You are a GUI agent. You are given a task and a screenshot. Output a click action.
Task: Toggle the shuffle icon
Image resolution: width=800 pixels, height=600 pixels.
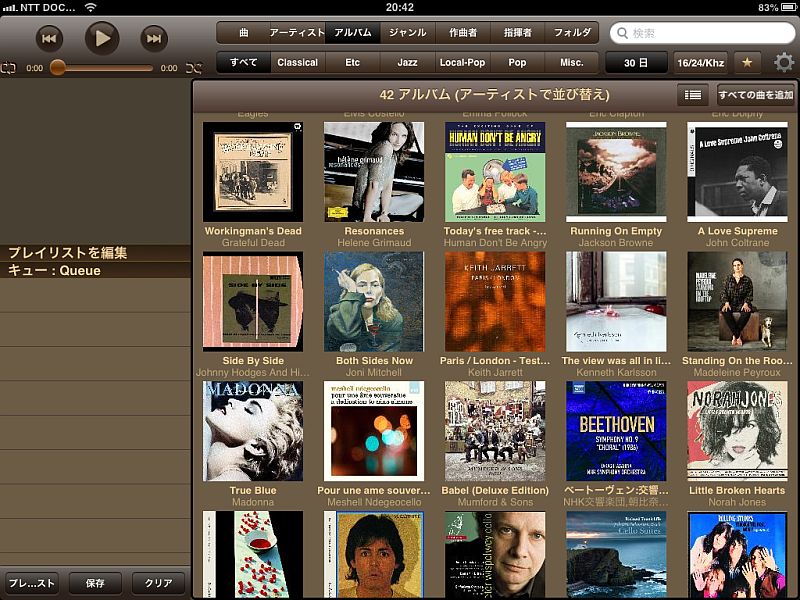(x=194, y=68)
